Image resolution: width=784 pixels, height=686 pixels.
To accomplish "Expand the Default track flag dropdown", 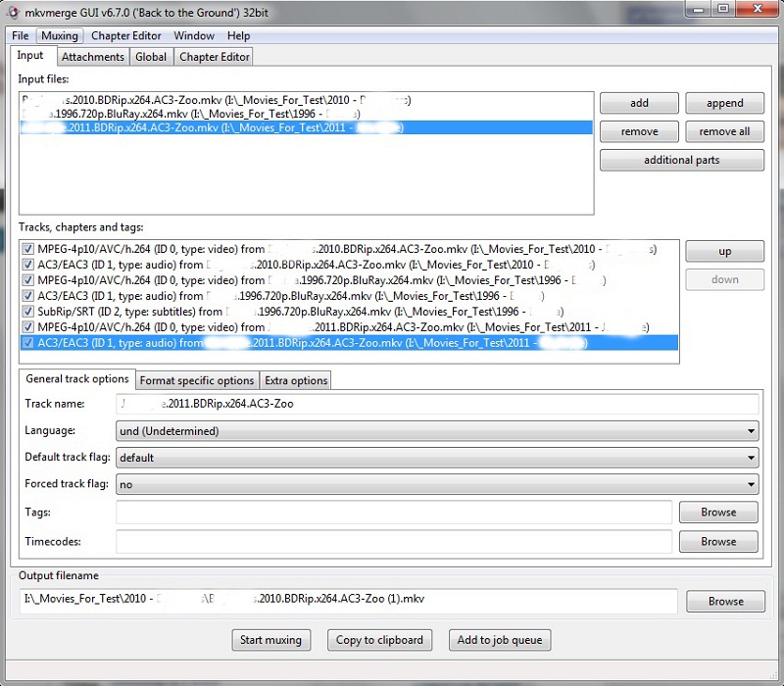I will [x=437, y=458].
